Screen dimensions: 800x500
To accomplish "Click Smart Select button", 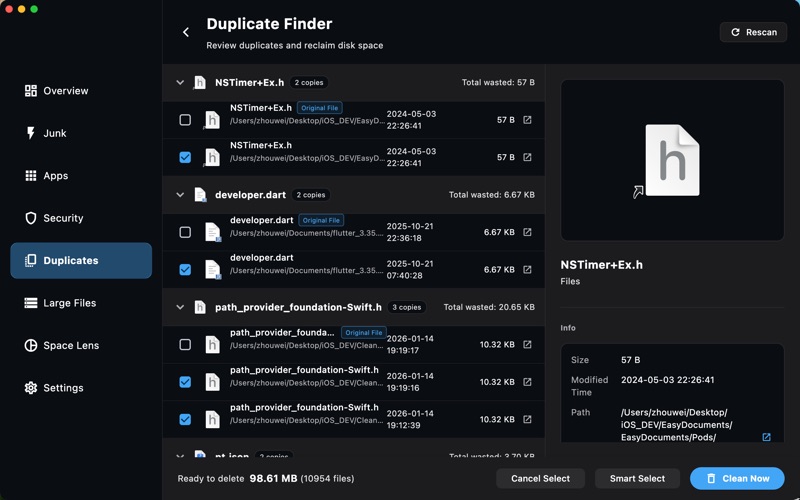I will pos(637,479).
